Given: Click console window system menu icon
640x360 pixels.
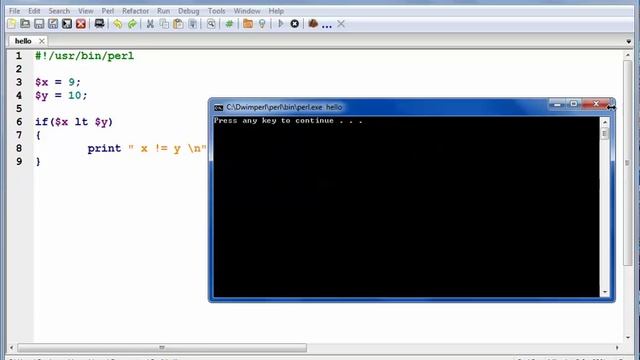Looking at the screenshot, I should [x=218, y=107].
